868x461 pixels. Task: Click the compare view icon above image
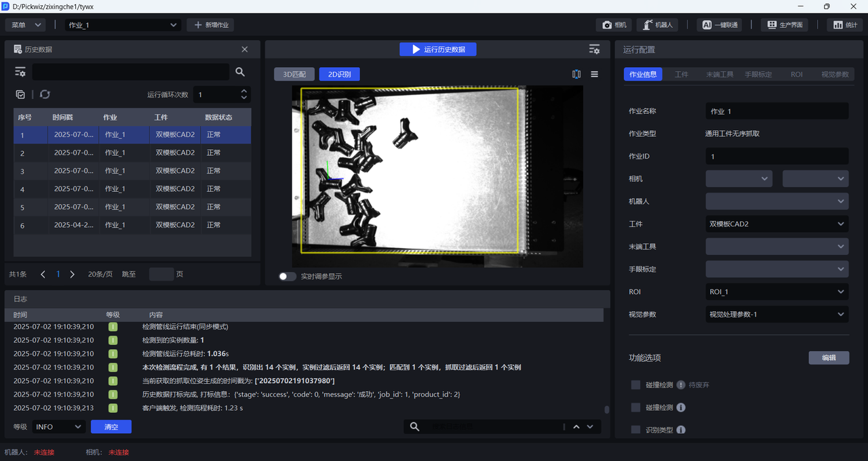click(x=576, y=75)
